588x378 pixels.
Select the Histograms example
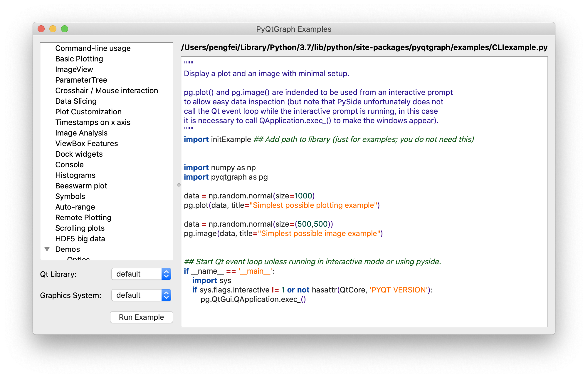click(75, 175)
